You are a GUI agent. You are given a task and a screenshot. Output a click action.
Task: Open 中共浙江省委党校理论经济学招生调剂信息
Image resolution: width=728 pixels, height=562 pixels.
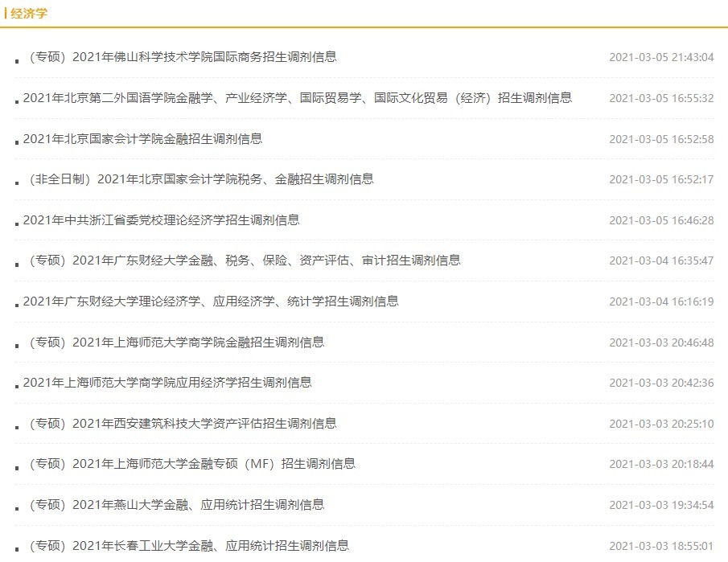click(161, 219)
